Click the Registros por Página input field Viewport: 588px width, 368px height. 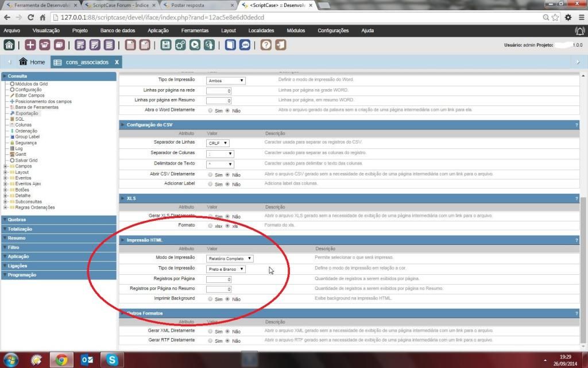219,279
